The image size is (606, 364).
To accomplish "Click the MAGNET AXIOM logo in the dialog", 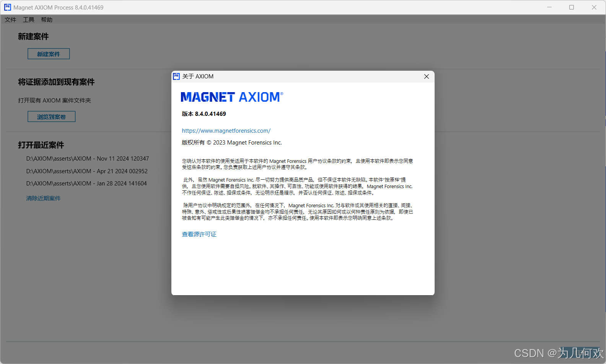I will [232, 97].
